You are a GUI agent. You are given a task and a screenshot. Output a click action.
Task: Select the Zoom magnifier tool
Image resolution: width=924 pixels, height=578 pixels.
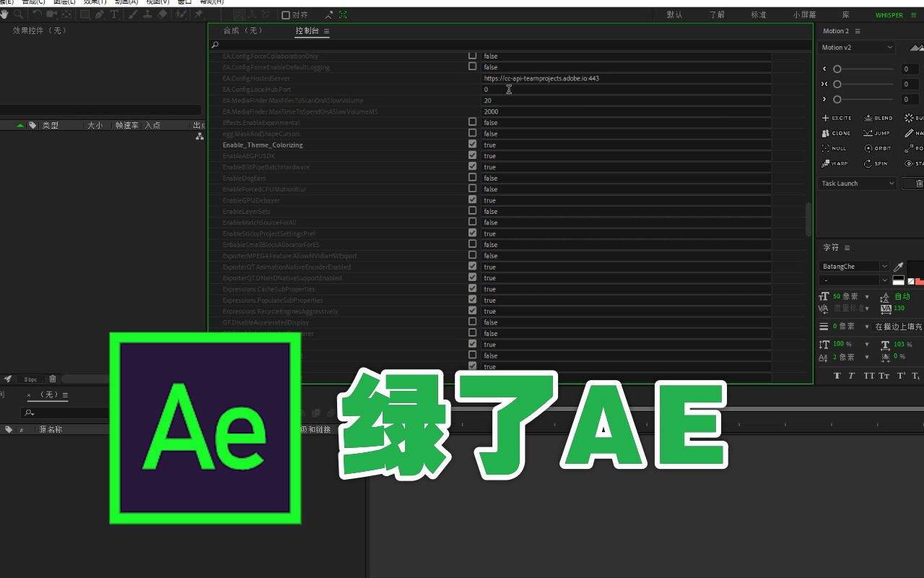click(x=18, y=14)
